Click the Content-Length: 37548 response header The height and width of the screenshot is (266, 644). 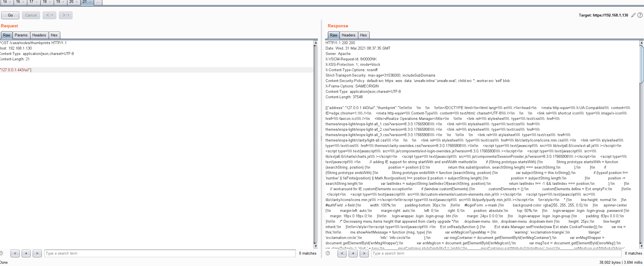[x=344, y=97]
